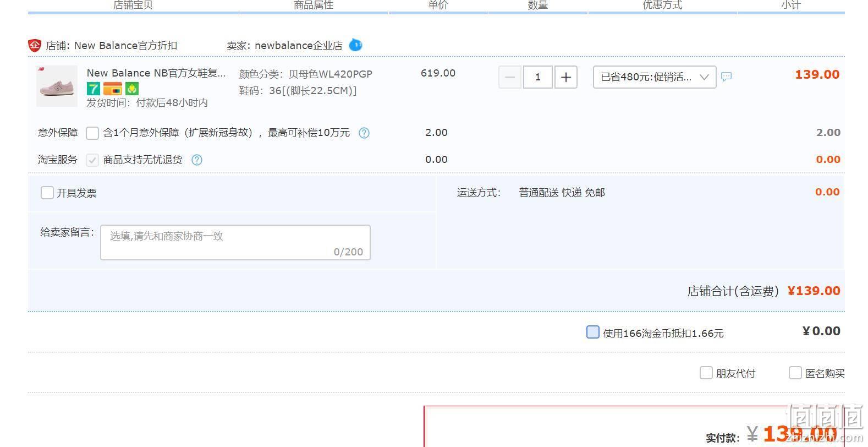Open the newbalance企业店 seller link

(298, 45)
